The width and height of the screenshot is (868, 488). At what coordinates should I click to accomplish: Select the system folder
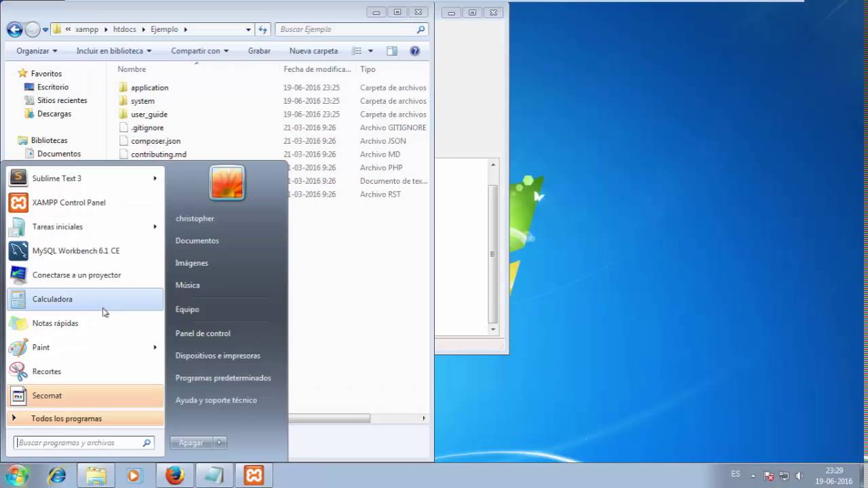click(142, 101)
